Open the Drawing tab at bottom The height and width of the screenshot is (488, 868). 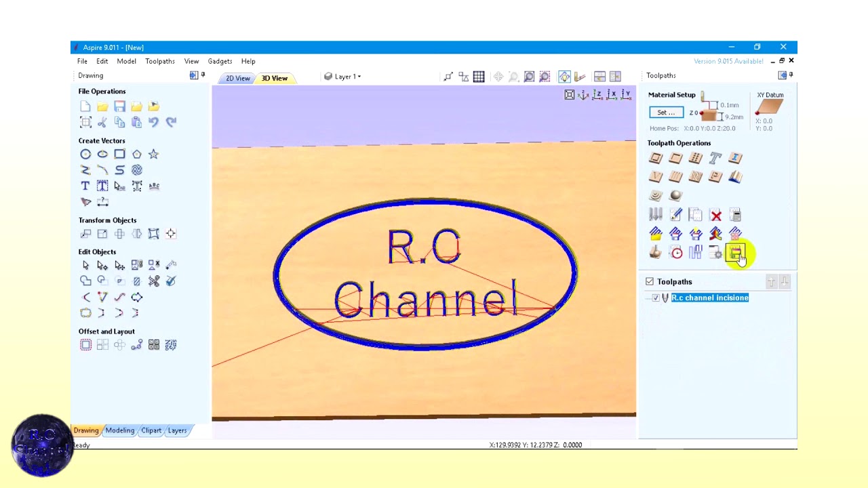[x=86, y=430]
